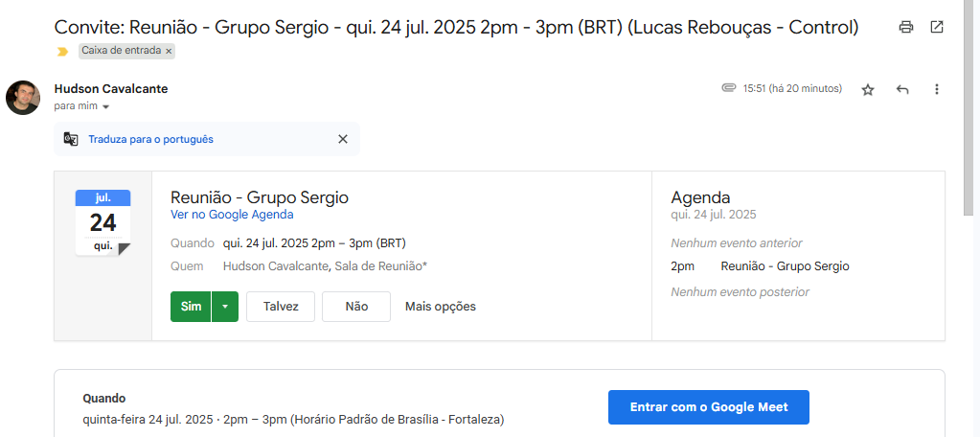Decline the invite with Não
The height and width of the screenshot is (437, 980).
tap(356, 307)
